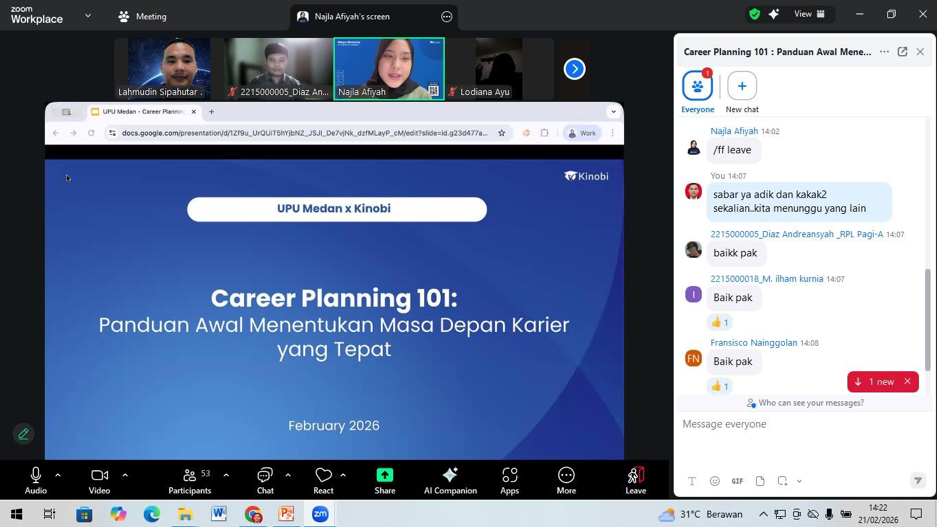Click the attach file icon in chat

click(760, 481)
